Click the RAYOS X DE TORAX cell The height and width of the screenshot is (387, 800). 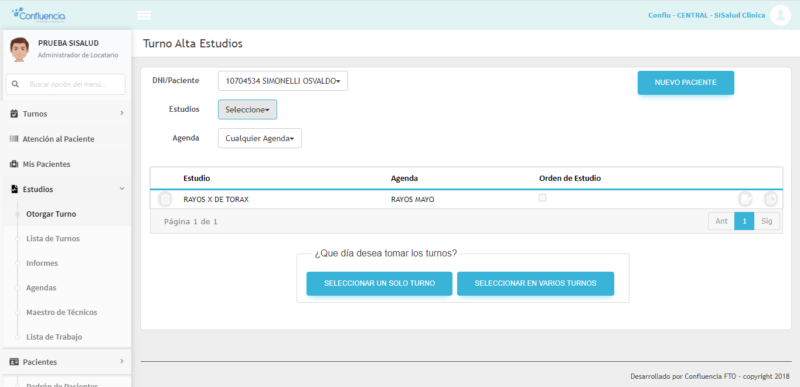pos(216,199)
